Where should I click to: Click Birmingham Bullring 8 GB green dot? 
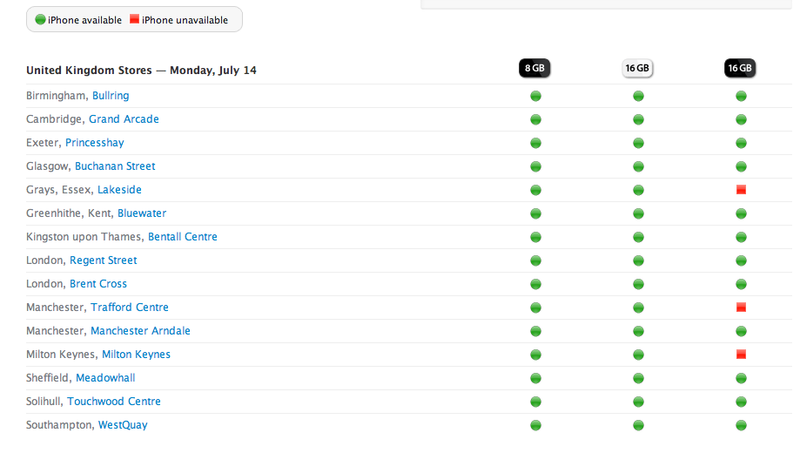pos(535,96)
